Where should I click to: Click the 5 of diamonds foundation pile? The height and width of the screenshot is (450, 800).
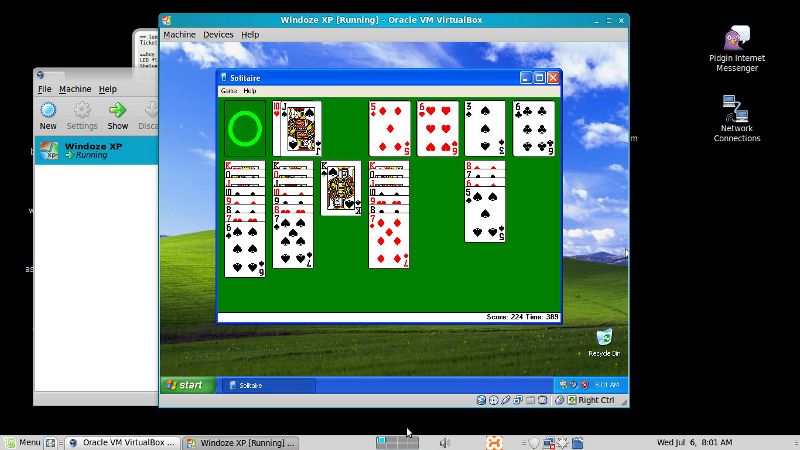(x=389, y=129)
